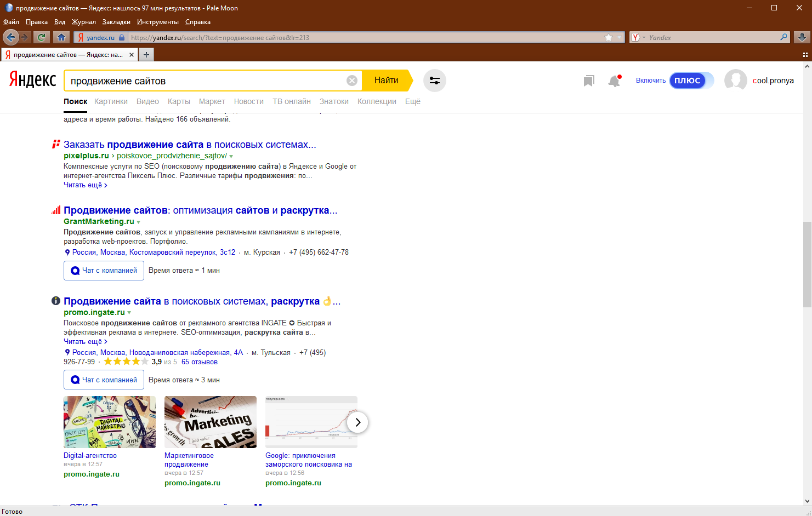Switch to the Карты search tab

click(x=179, y=101)
